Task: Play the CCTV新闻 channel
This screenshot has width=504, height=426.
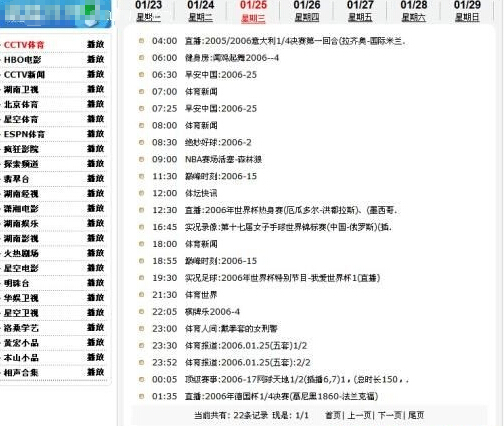Action: tap(96, 74)
